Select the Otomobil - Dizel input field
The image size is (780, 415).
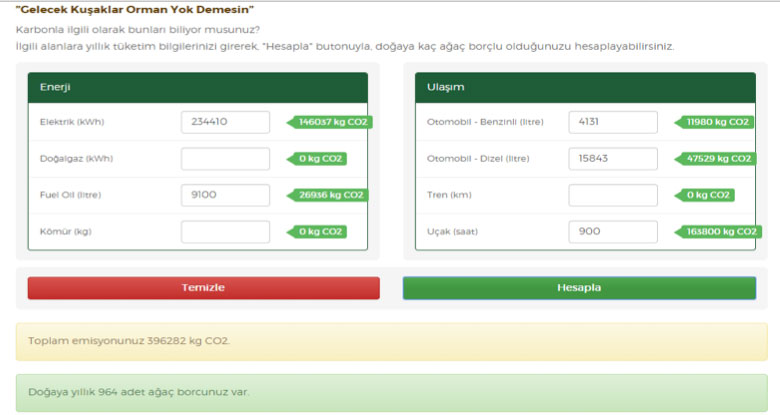(x=612, y=159)
